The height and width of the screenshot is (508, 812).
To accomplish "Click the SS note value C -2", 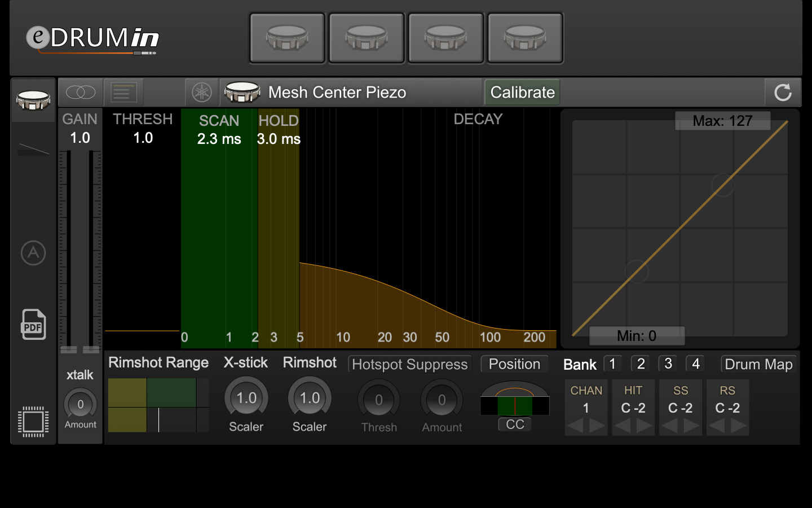I will [681, 408].
